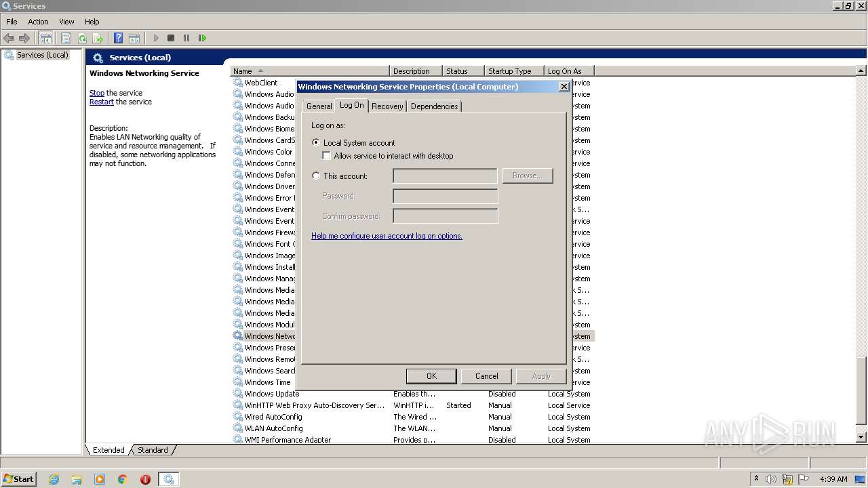868x488 pixels.
Task: Click the Wired AutoConfig service gear icon
Action: point(238,417)
